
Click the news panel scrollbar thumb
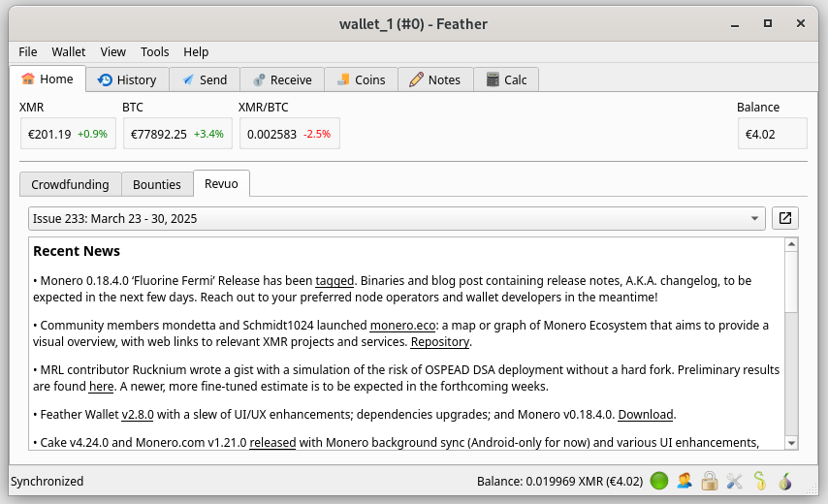pos(791,282)
